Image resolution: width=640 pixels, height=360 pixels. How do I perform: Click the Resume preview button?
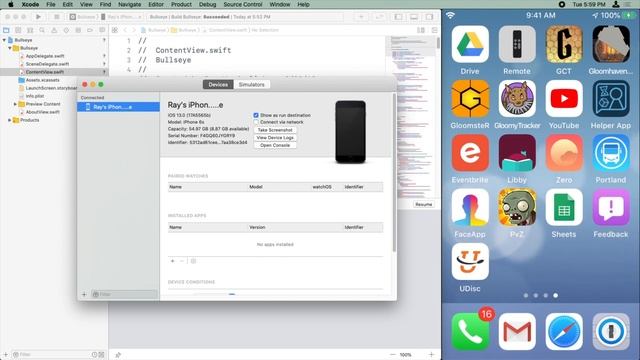[x=423, y=204]
